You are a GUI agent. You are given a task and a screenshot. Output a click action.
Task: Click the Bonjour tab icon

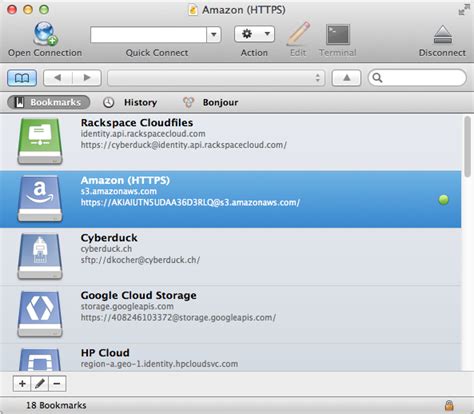coord(188,103)
